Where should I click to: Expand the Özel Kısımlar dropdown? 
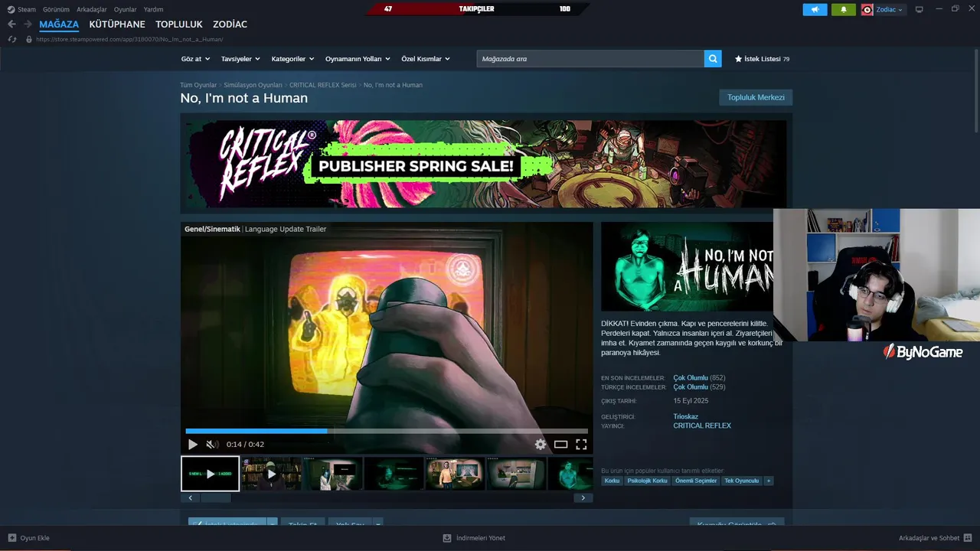(426, 59)
